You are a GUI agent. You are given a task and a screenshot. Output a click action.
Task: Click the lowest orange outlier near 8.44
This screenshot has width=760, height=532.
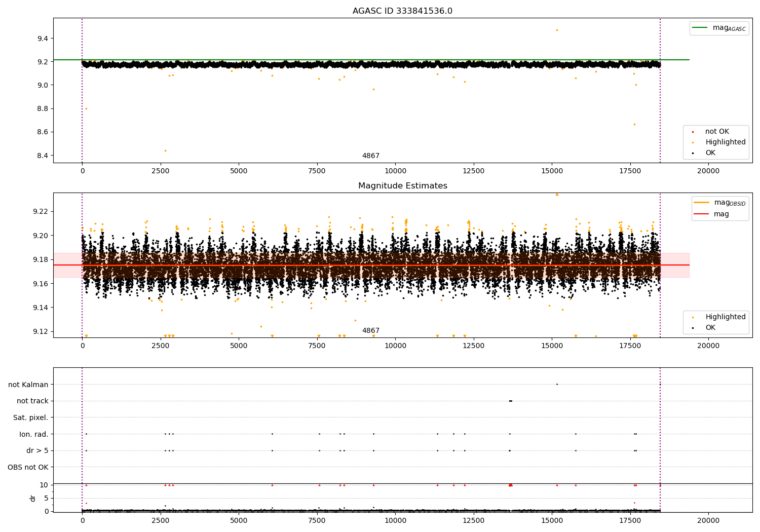click(165, 150)
